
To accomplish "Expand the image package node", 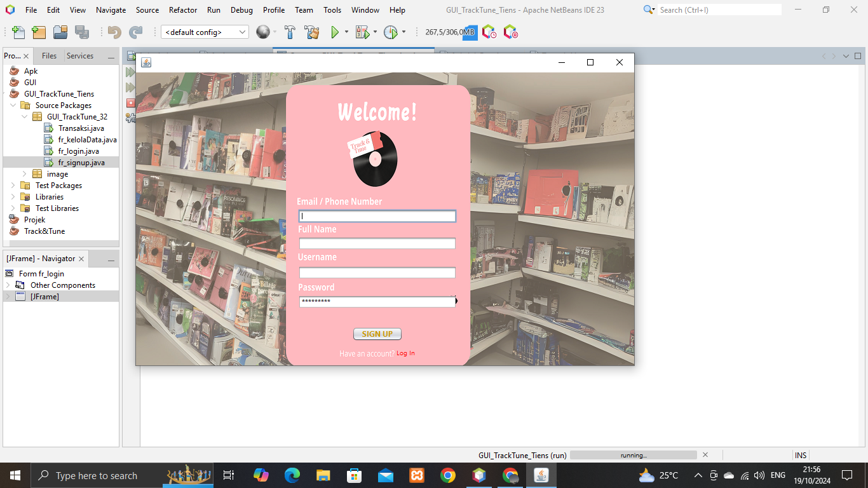I will click(x=25, y=174).
